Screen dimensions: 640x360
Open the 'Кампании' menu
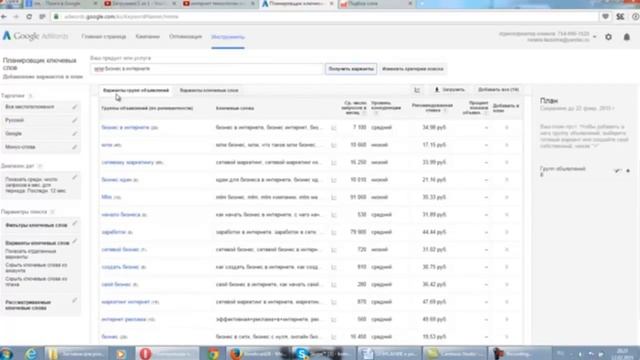click(147, 37)
